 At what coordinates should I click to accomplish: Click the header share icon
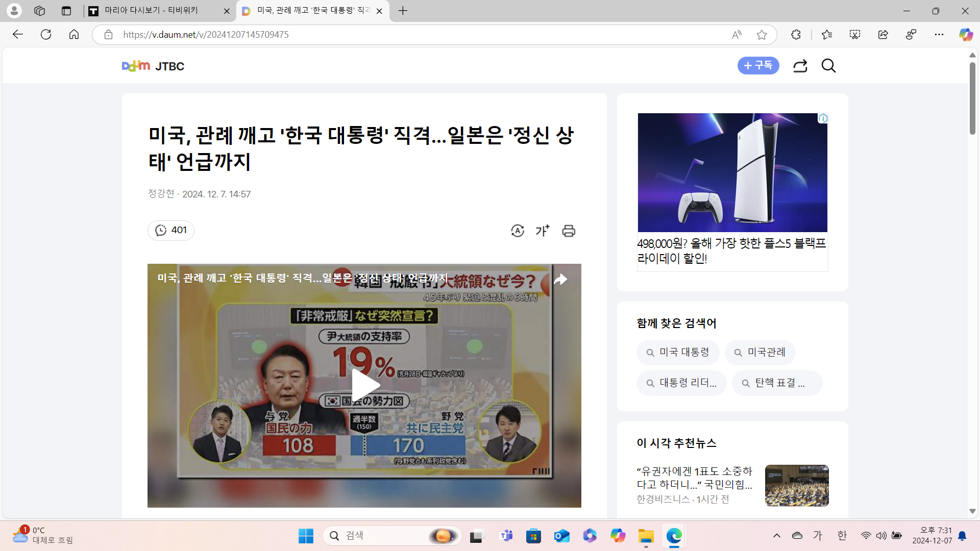click(x=800, y=66)
